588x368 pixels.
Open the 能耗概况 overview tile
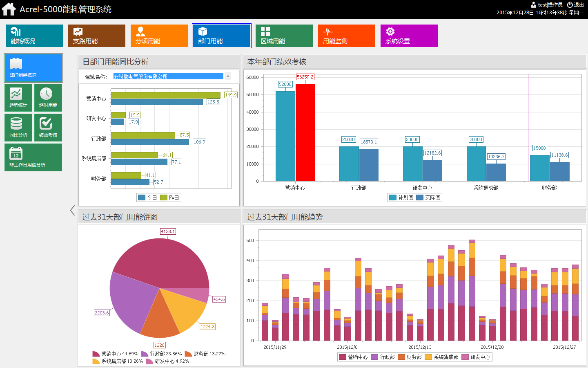pos(34,36)
